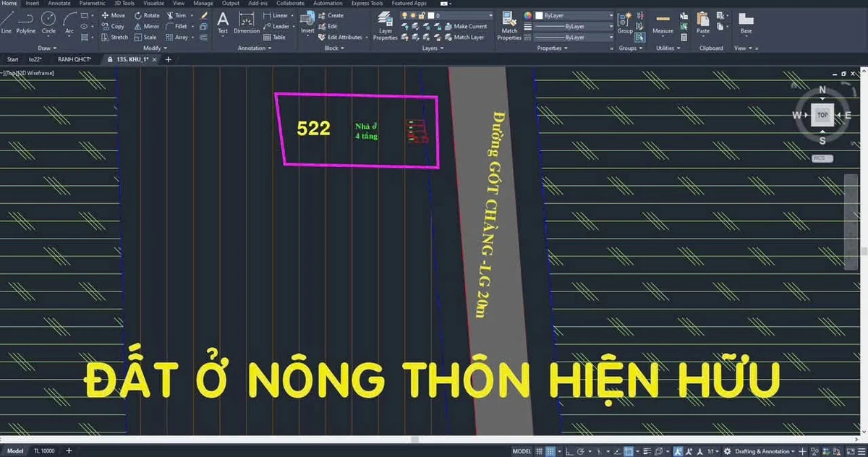Expand the Properties panel dropdown
Image resolution: width=868 pixels, height=457 pixels.
pos(552,48)
